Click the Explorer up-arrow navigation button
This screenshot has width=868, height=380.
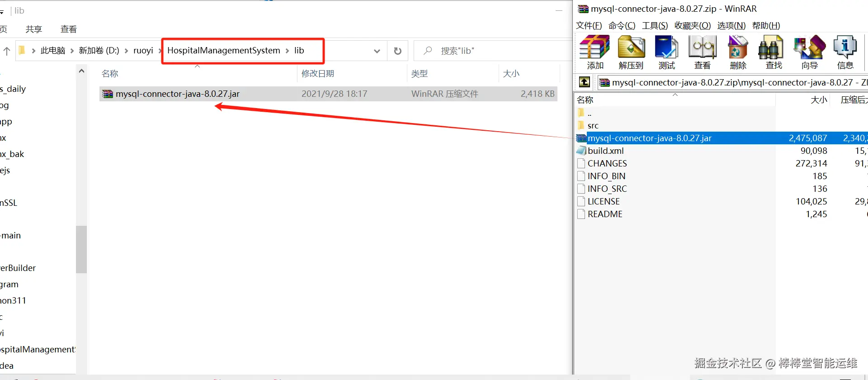pos(7,51)
